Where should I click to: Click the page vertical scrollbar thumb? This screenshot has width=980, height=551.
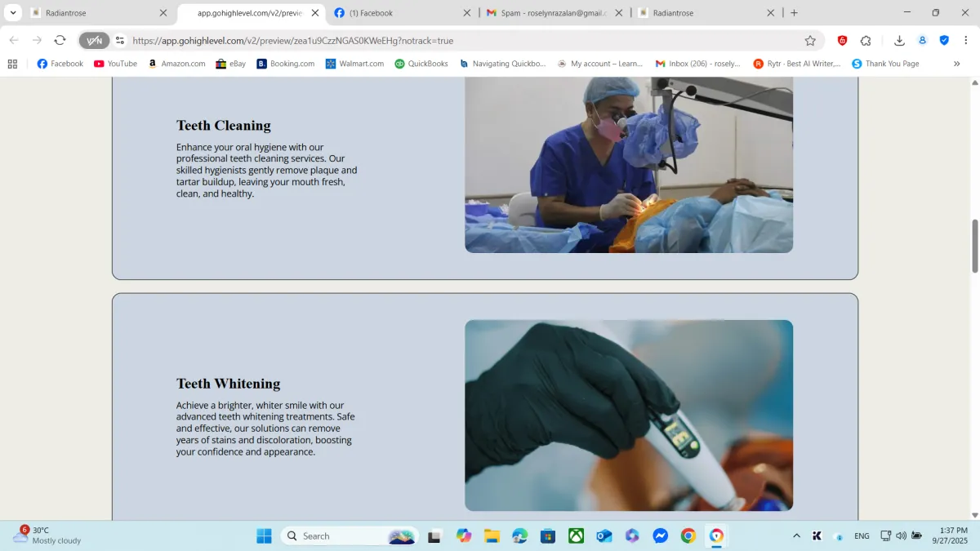(x=974, y=246)
